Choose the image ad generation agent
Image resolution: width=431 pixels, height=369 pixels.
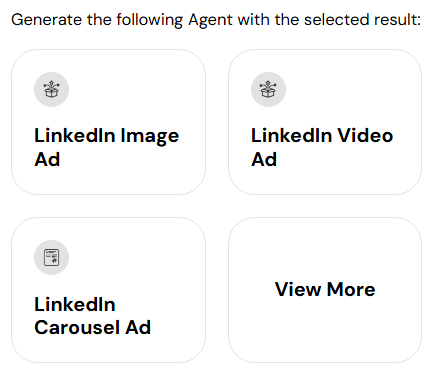(108, 122)
